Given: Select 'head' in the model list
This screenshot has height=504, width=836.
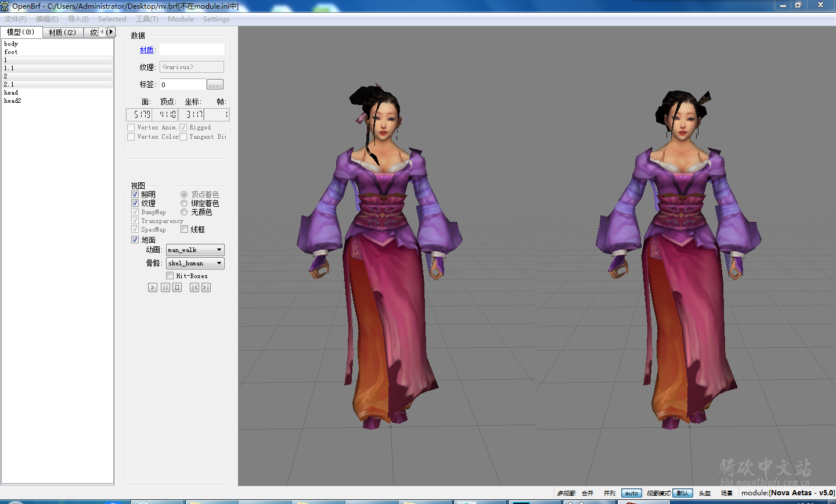Looking at the screenshot, I should pyautogui.click(x=57, y=92).
